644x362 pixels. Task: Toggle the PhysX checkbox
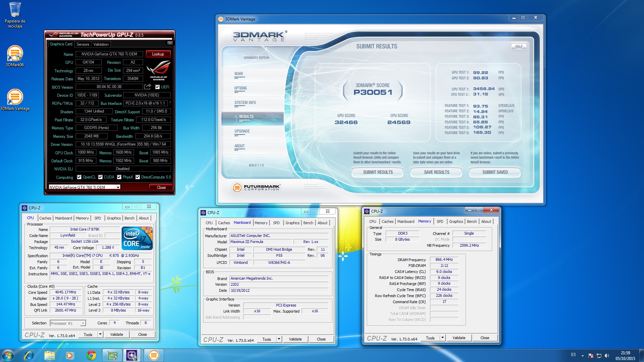pyautogui.click(x=119, y=177)
